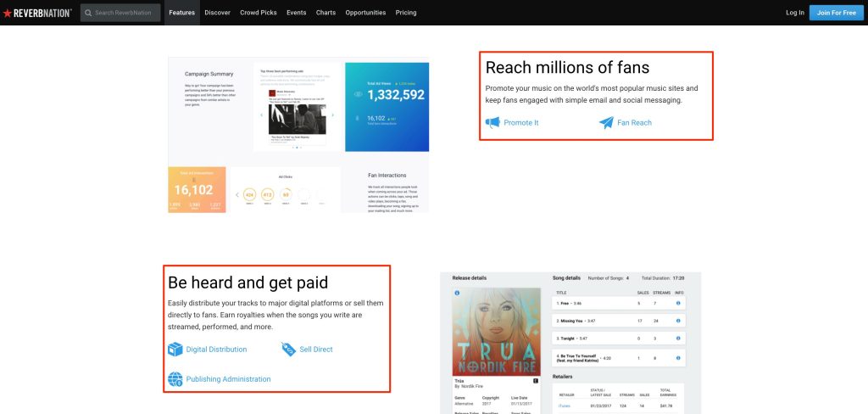Go to Crowd Picks
The height and width of the screenshot is (414, 868).
click(259, 13)
